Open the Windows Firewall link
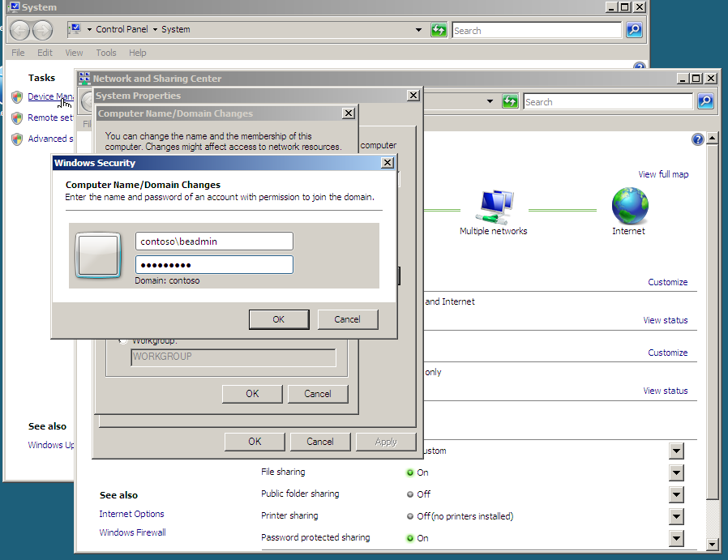728x560 pixels. 132,532
